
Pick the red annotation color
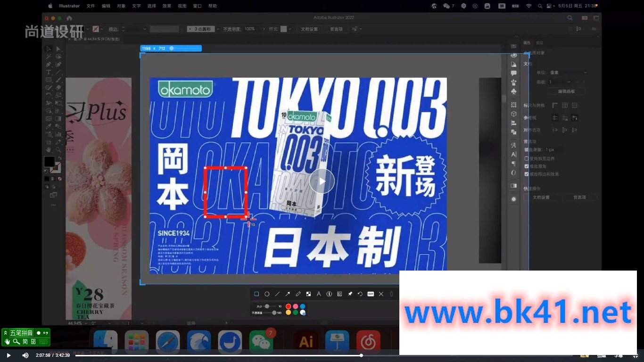click(288, 306)
